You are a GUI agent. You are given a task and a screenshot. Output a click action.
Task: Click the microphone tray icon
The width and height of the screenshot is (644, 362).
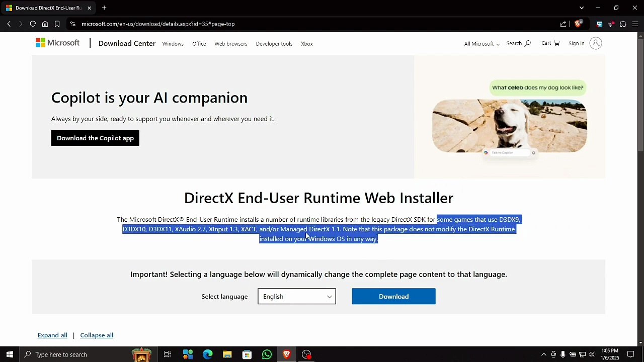pos(563,354)
